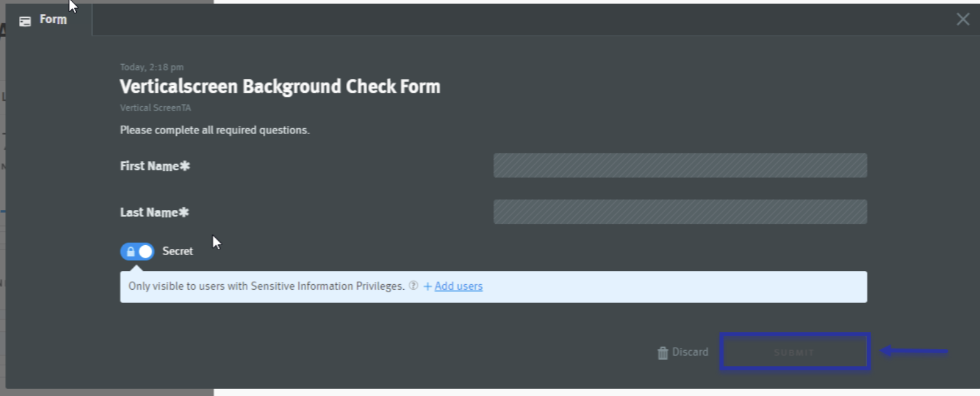Click the Form card icon in tab
The height and width of the screenshot is (396, 980).
[25, 21]
